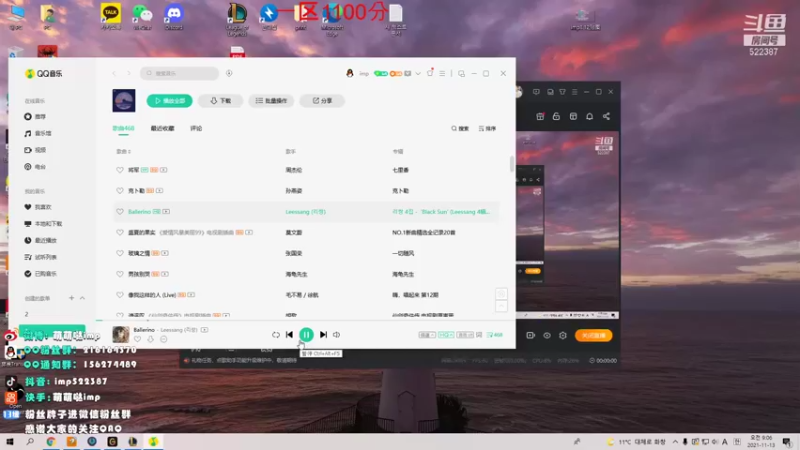This screenshot has height=450, width=800.
Task: Click the green VIP membership badge
Action: (381, 73)
